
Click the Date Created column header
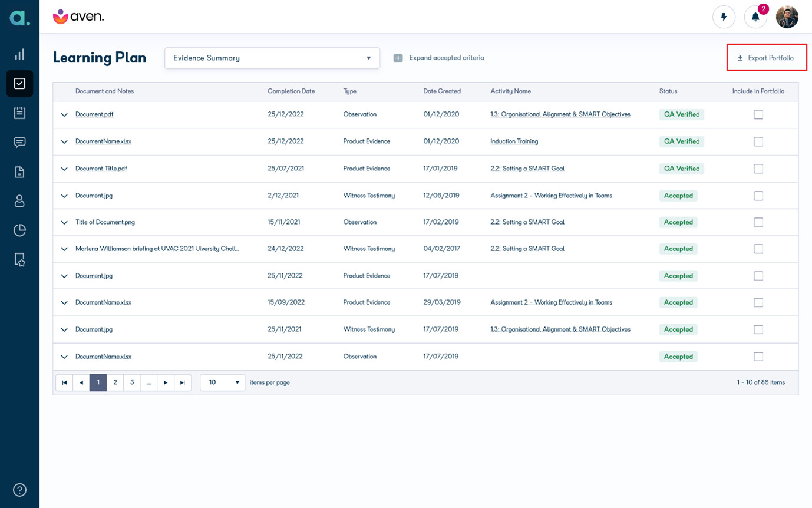tap(442, 91)
